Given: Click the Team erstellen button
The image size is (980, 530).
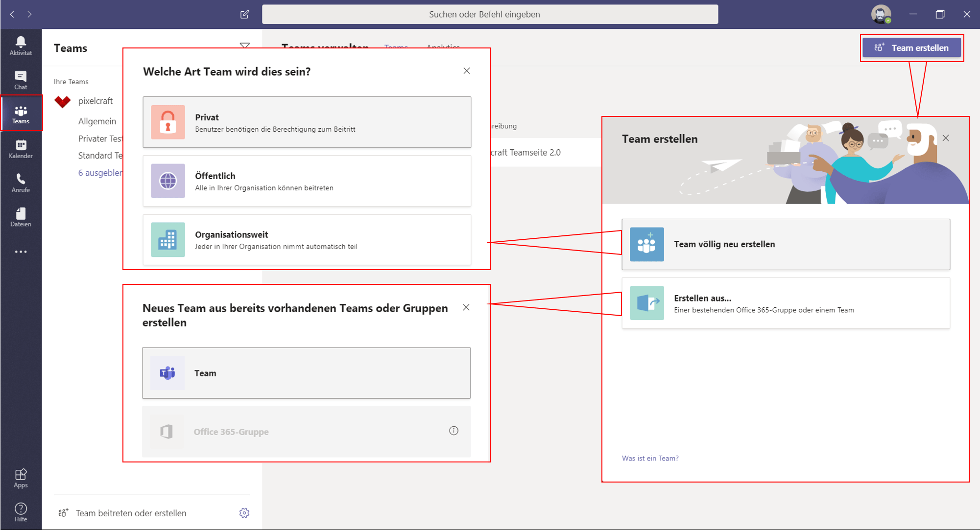Looking at the screenshot, I should pos(912,48).
